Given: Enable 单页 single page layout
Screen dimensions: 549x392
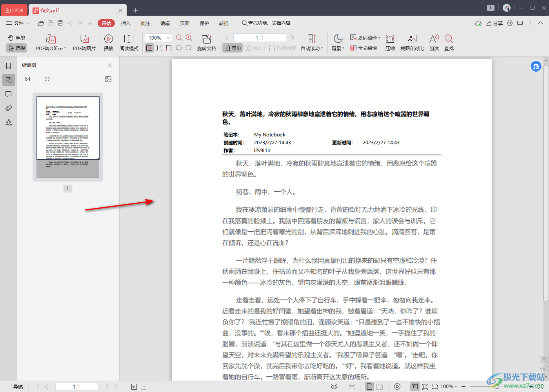Looking at the screenshot, I should pyautogui.click(x=233, y=48).
